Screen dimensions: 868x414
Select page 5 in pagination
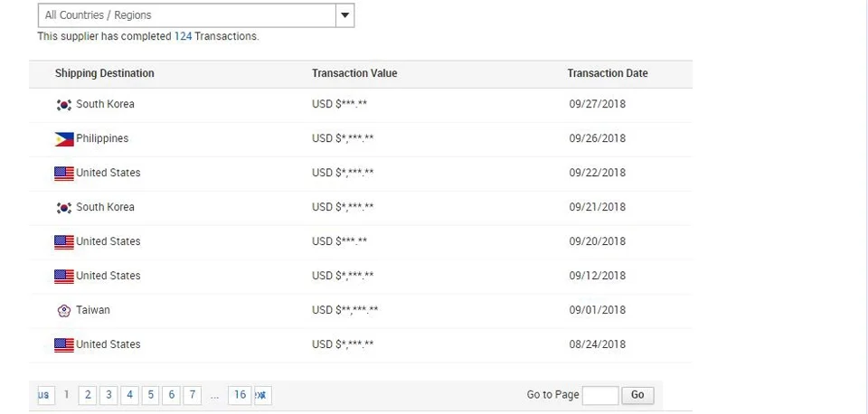point(151,395)
